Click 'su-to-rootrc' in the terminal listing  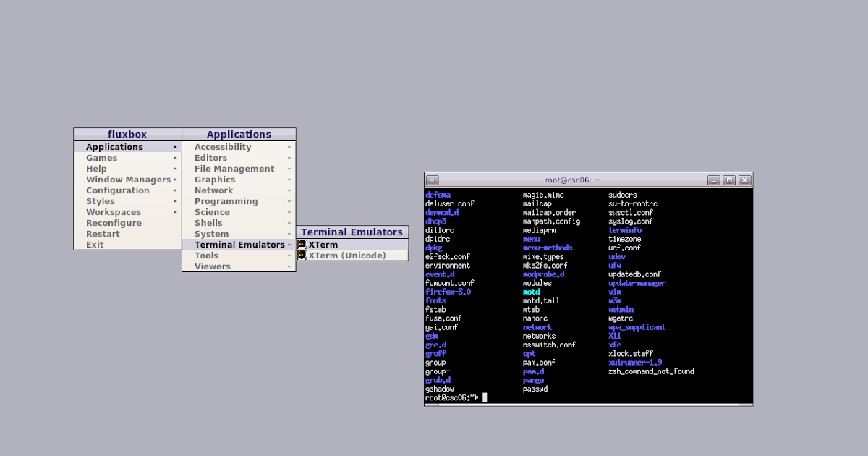[x=633, y=203]
